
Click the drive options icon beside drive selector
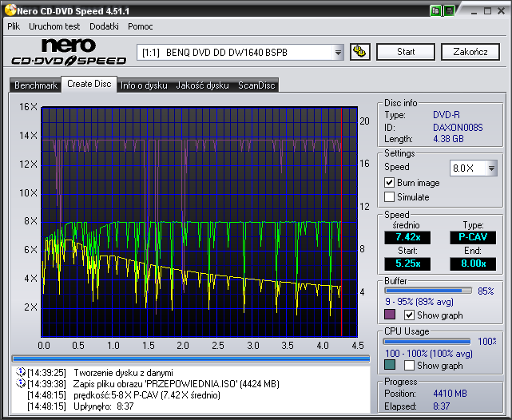[x=359, y=52]
